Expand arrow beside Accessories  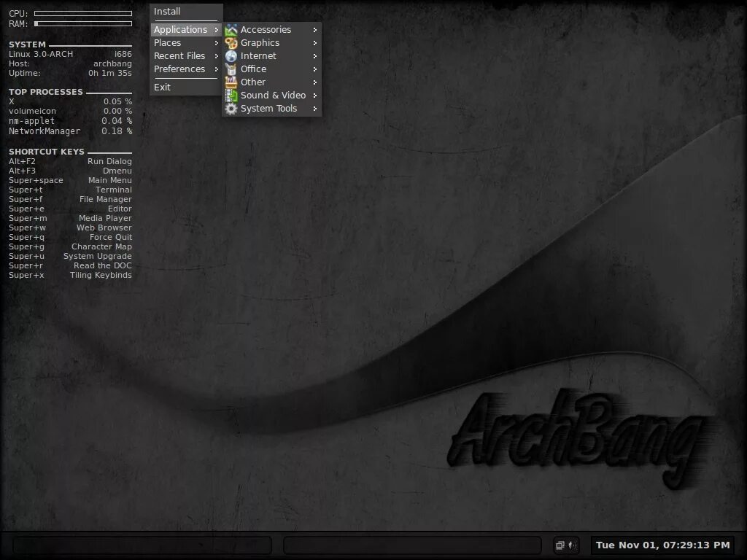[315, 29]
